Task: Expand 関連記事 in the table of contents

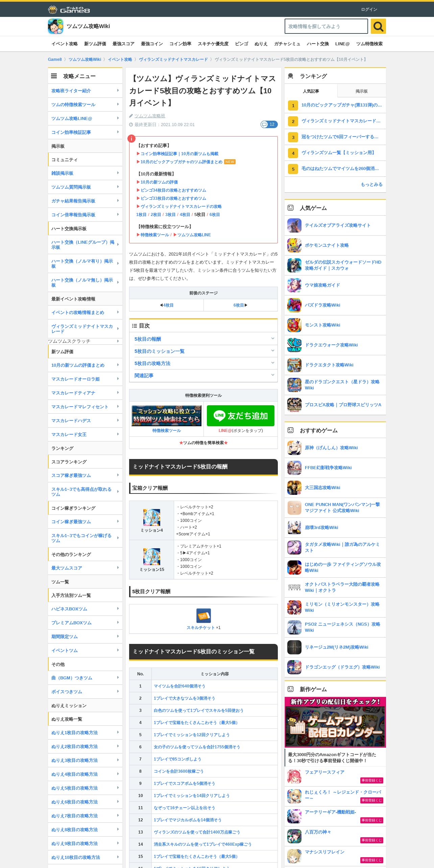Action: pyautogui.click(x=203, y=376)
